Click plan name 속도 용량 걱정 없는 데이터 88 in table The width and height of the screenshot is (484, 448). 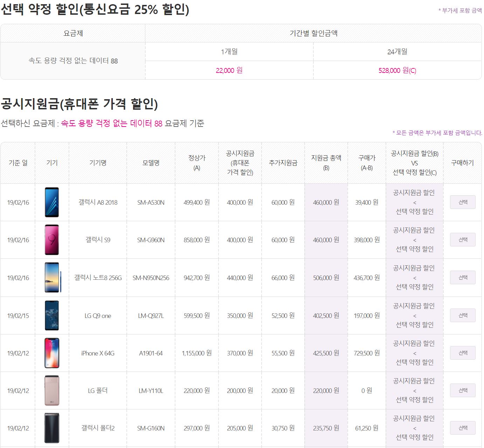click(73, 61)
